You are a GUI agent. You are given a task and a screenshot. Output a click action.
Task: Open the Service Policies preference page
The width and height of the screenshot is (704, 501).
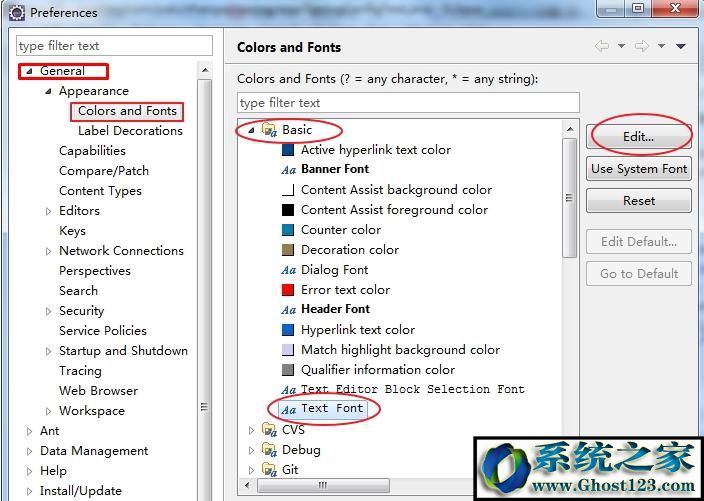point(103,331)
